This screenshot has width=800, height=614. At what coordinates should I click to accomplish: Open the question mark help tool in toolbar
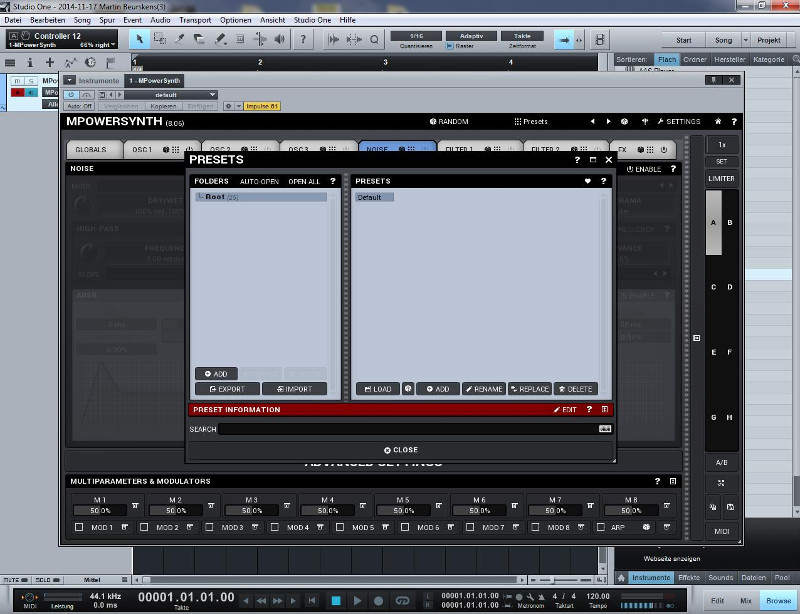pos(303,39)
